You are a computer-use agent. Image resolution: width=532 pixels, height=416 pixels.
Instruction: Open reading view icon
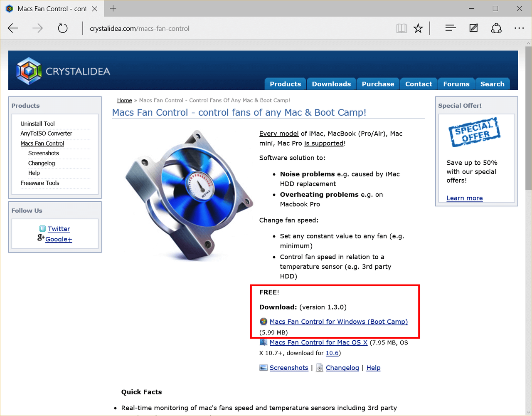click(401, 28)
